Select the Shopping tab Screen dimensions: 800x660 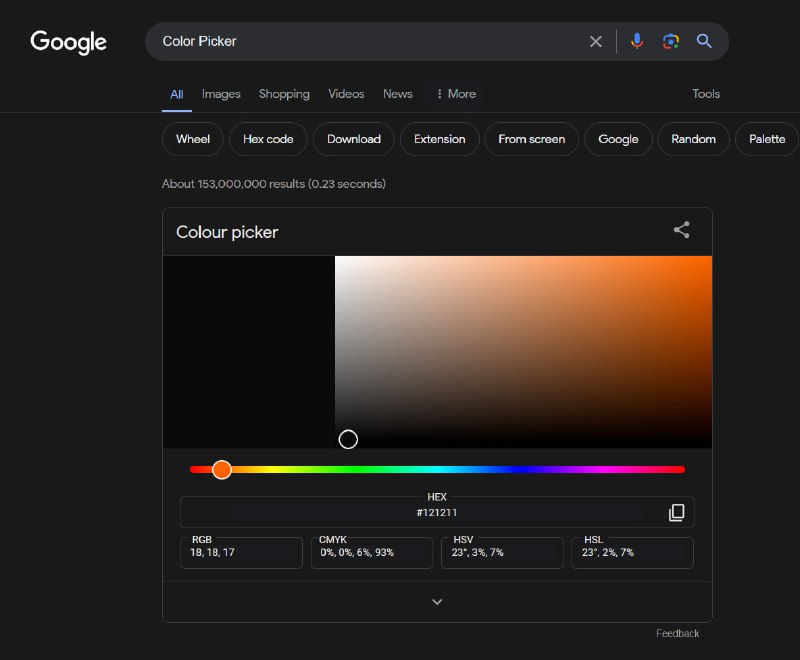pos(284,94)
